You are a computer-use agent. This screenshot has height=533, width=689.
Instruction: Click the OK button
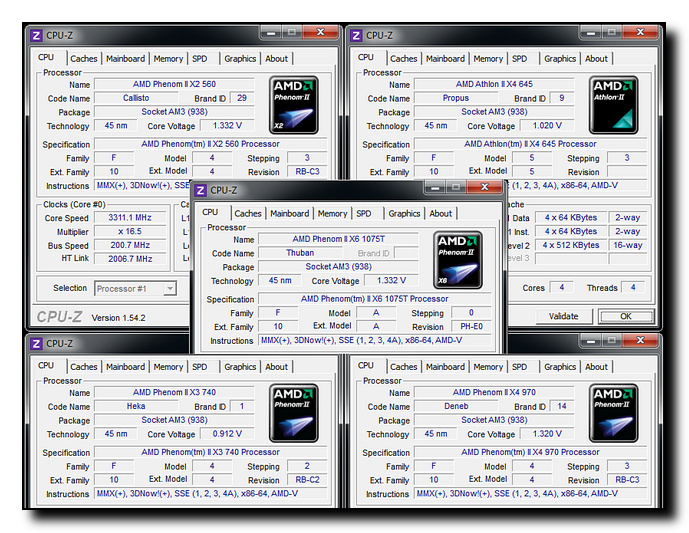tap(626, 316)
